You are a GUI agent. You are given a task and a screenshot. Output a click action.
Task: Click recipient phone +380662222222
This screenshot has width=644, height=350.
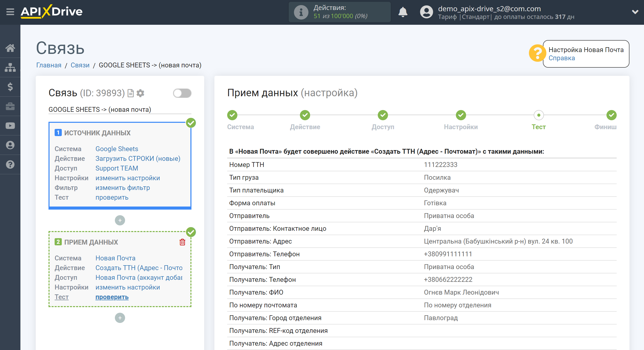[x=448, y=280]
